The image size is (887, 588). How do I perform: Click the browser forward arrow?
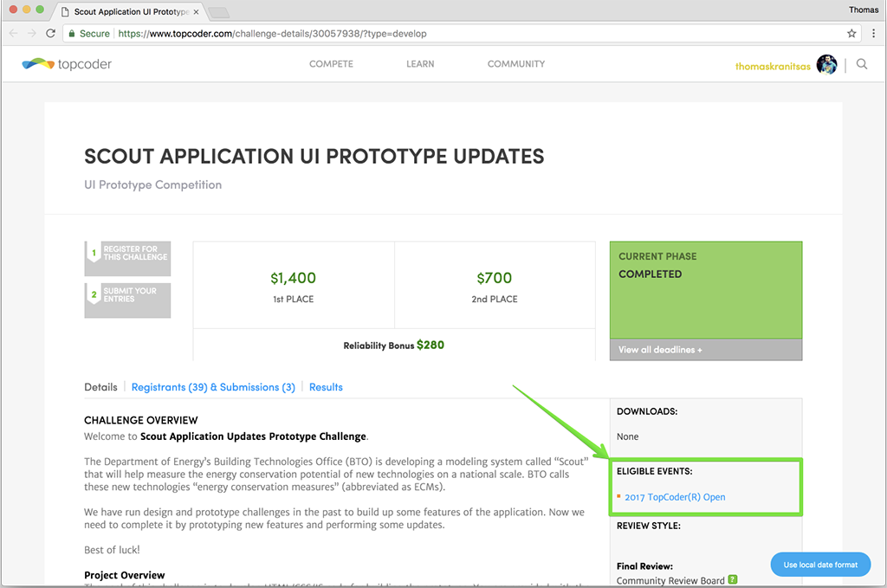(32, 34)
